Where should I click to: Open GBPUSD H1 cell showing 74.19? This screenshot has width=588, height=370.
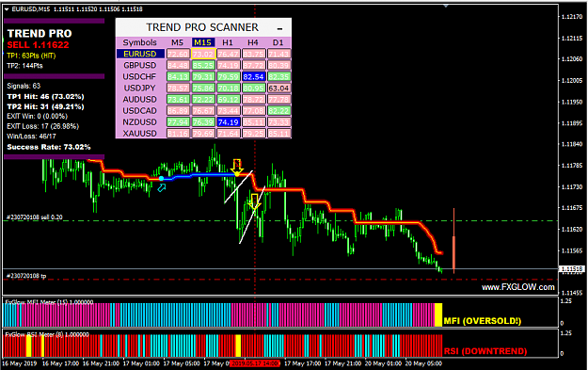pyautogui.click(x=229, y=65)
